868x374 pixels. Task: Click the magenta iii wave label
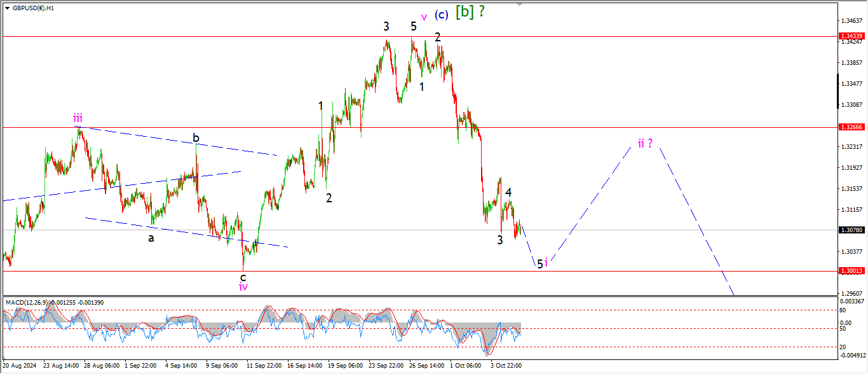point(77,118)
